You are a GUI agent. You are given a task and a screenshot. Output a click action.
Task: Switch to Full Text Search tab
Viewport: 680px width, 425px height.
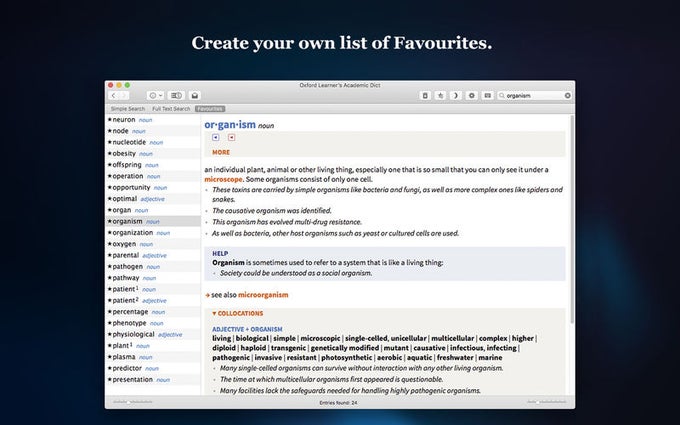pyautogui.click(x=171, y=109)
